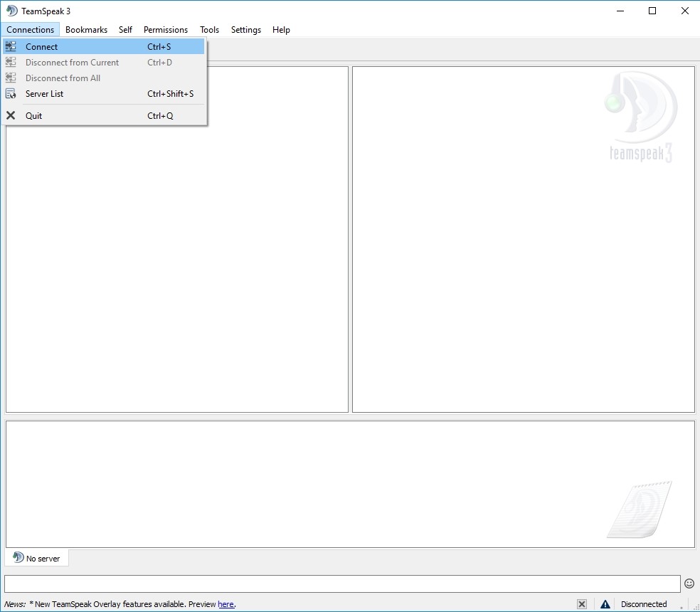Click the Server List menu icon

(11, 94)
